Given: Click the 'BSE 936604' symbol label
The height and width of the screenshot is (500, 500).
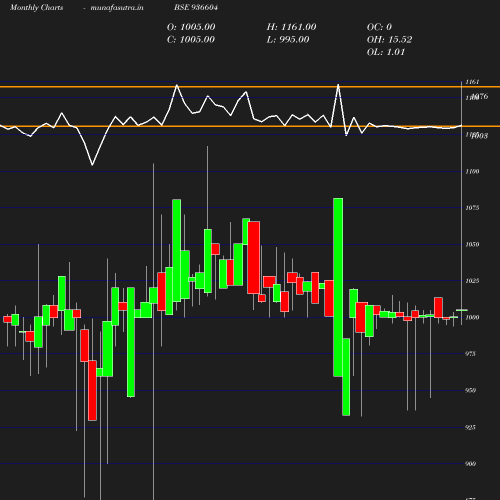Looking at the screenshot, I should point(196,7).
